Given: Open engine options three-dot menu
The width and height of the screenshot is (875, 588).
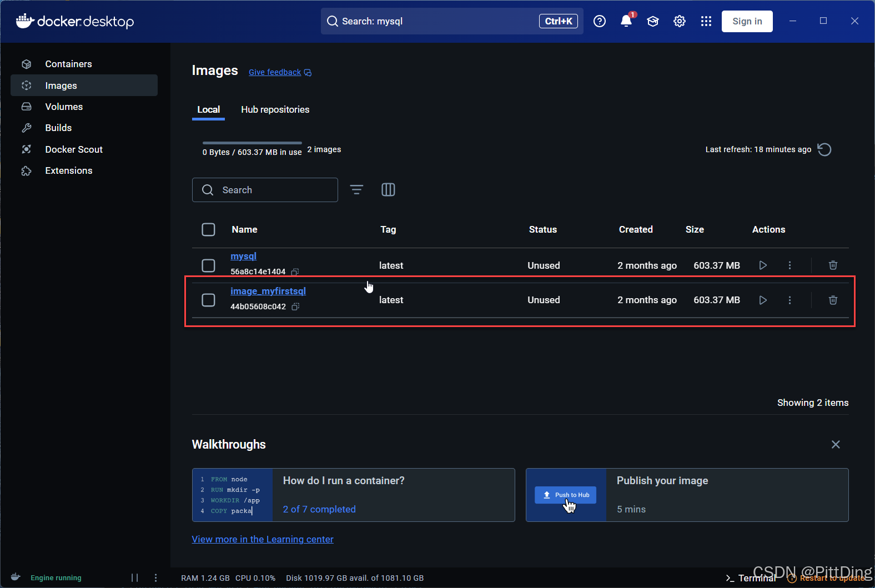Looking at the screenshot, I should pos(155,578).
